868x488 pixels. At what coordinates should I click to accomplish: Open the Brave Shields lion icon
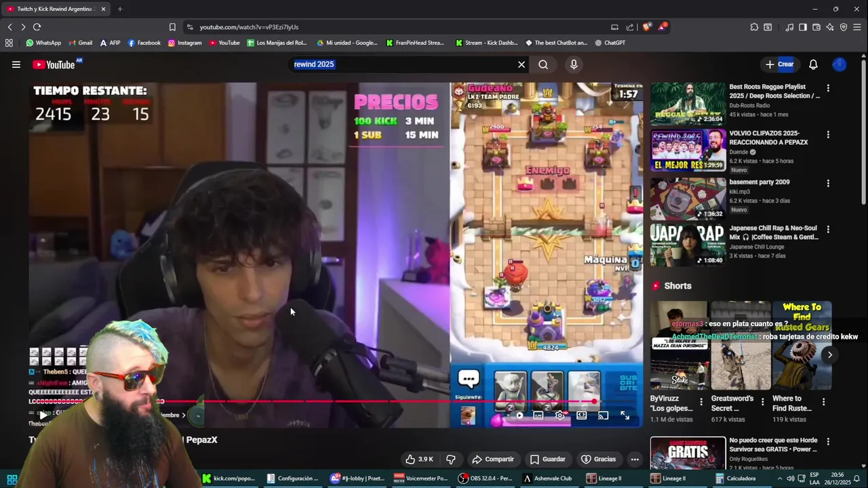pos(646,27)
